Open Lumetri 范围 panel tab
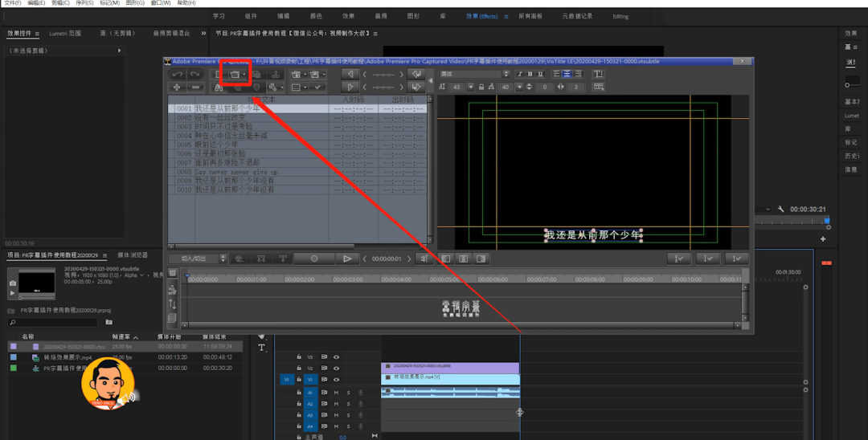Screen dimensions: 868x440 tap(65, 33)
